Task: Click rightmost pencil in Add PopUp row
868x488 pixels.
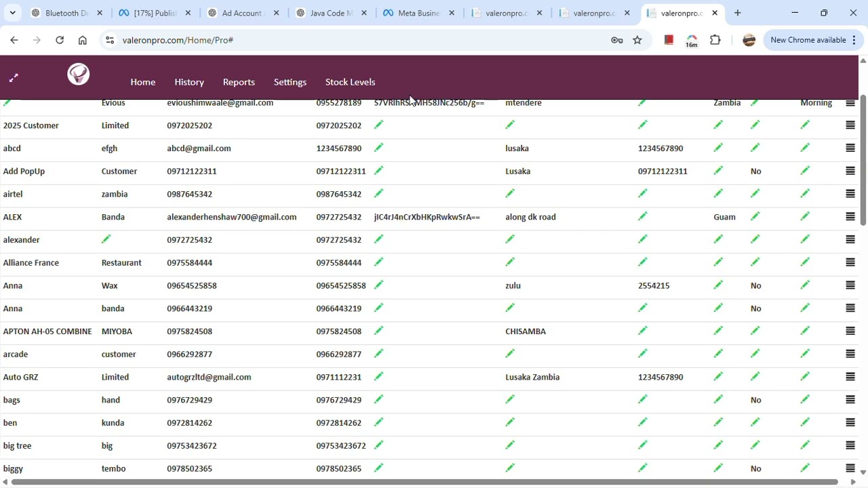Action: click(805, 171)
